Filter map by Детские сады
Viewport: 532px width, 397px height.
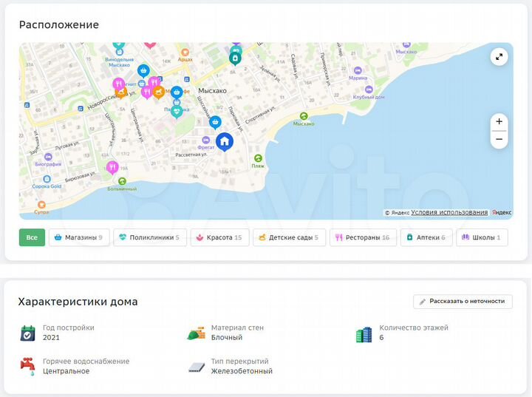290,237
